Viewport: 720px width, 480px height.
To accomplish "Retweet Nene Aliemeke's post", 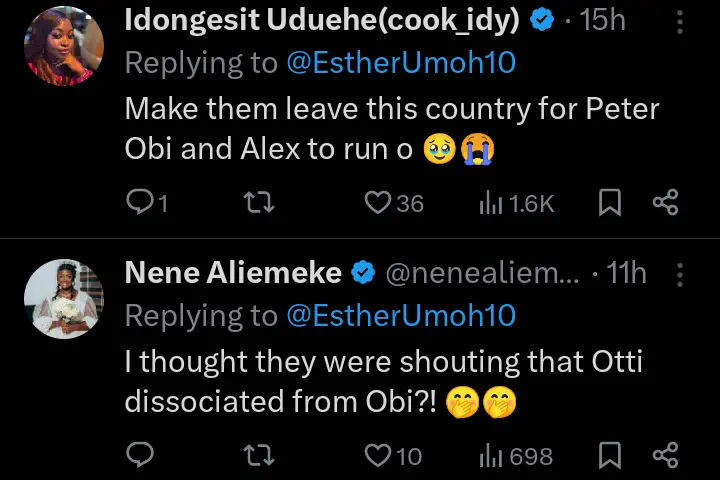I will pos(258,456).
